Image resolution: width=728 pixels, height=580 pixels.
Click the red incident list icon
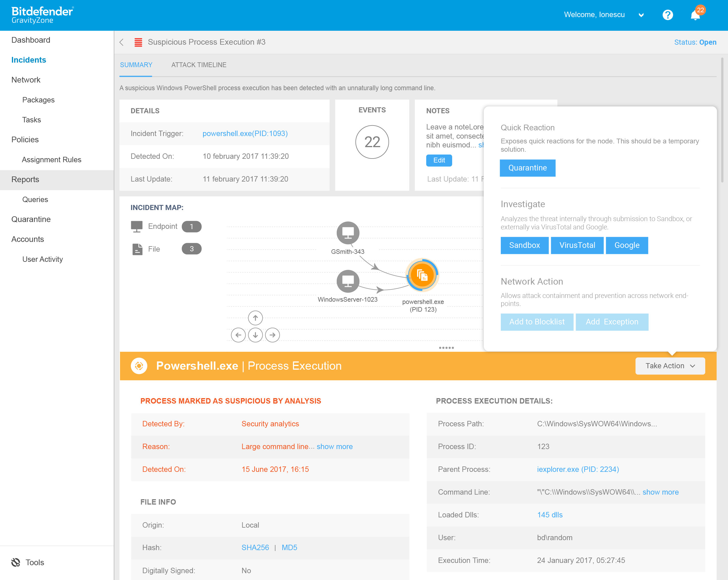click(x=138, y=42)
